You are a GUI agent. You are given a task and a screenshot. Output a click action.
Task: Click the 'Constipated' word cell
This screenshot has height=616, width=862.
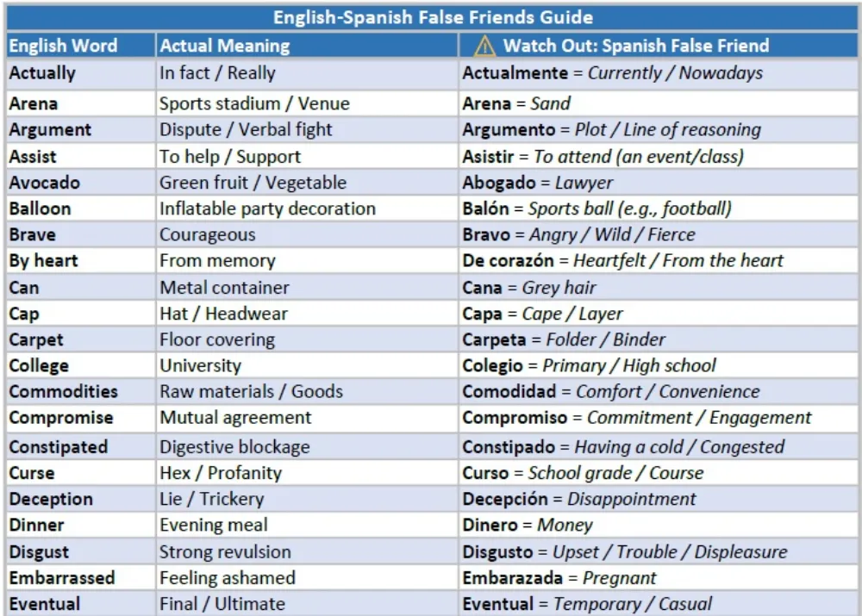point(81,447)
